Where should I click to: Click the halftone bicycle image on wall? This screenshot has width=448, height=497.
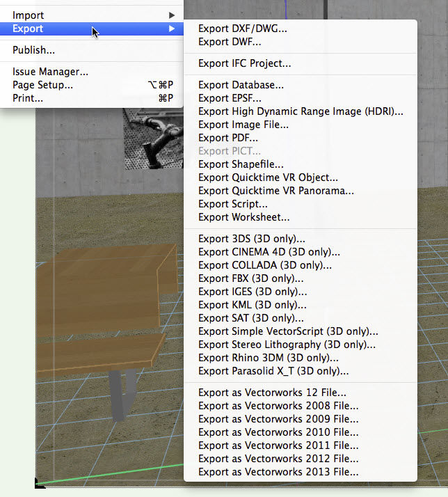[154, 139]
